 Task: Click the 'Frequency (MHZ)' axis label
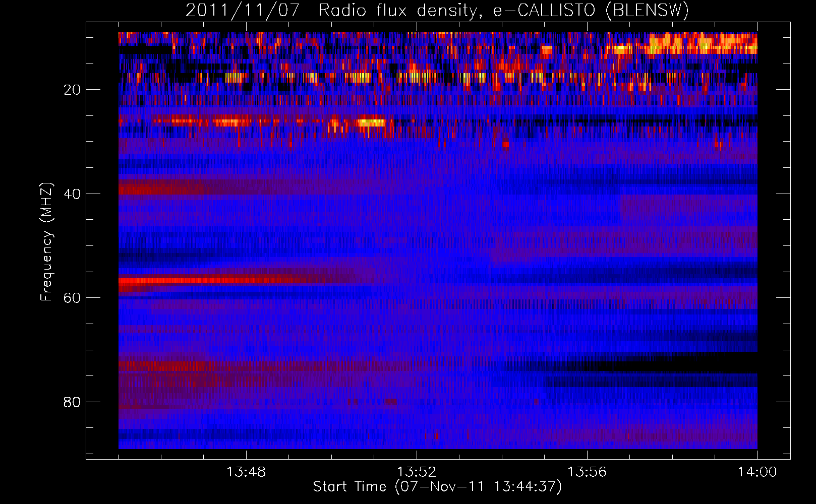[46, 242]
